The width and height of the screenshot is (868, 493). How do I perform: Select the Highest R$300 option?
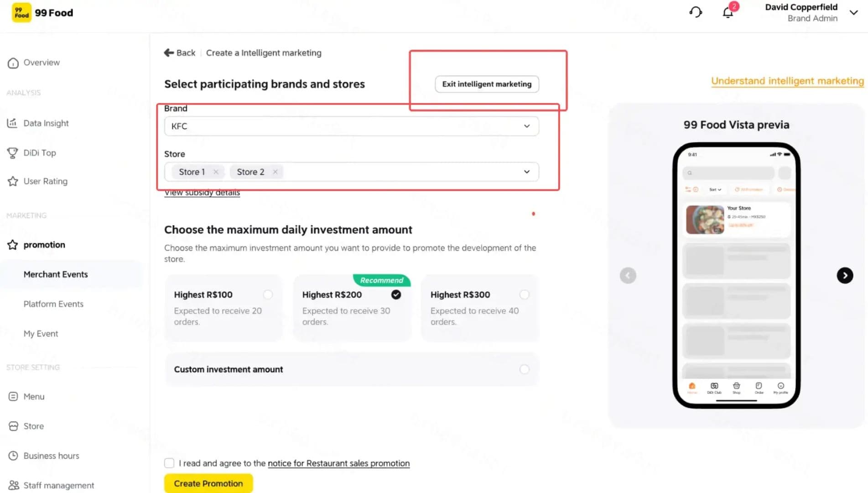click(525, 295)
